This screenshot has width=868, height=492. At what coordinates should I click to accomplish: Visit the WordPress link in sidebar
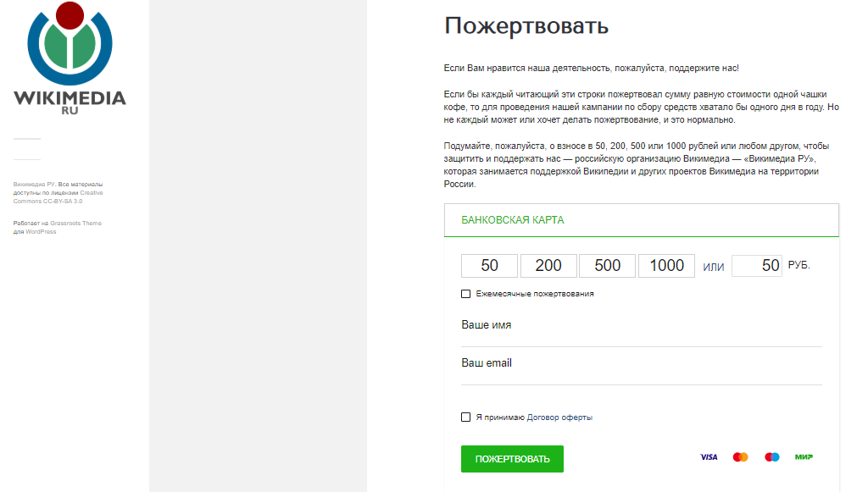tap(41, 231)
